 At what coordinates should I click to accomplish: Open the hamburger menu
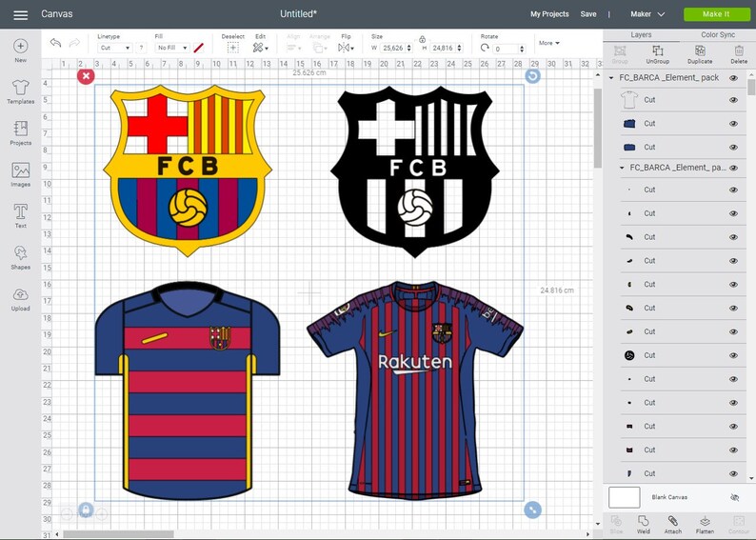click(20, 15)
